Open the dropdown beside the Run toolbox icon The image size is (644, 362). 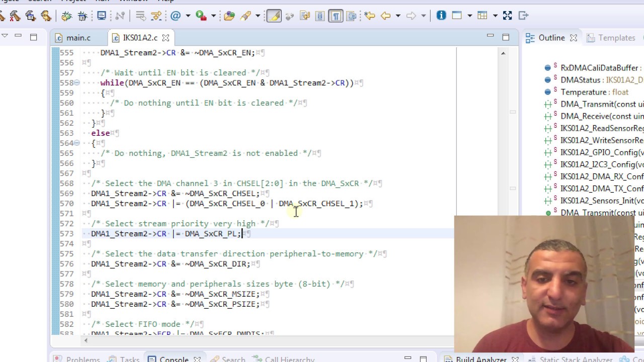[x=213, y=16]
